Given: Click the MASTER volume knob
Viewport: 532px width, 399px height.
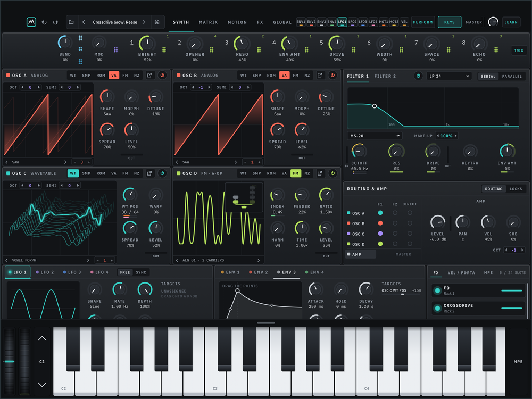Looking at the screenshot, I should pos(493,22).
